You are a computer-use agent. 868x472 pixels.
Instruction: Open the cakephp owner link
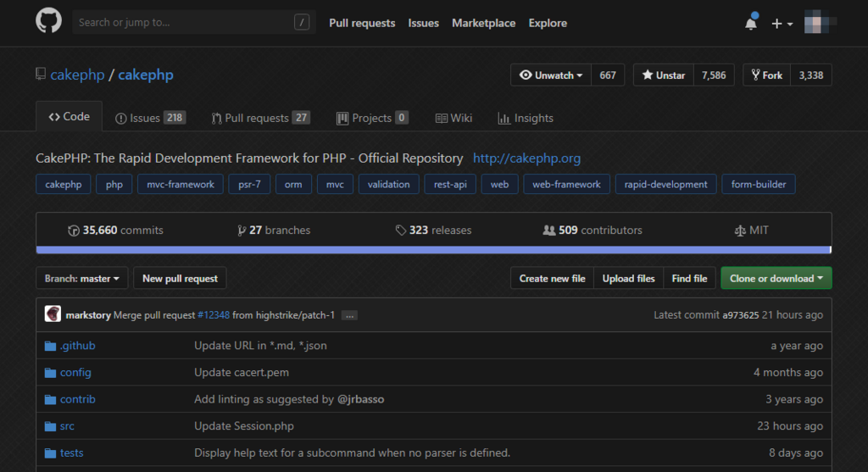coord(77,75)
